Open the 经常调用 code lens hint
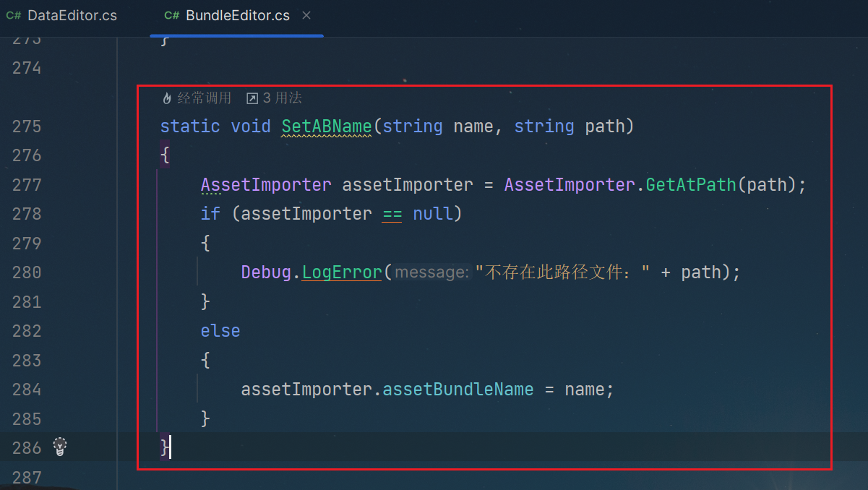 (204, 98)
